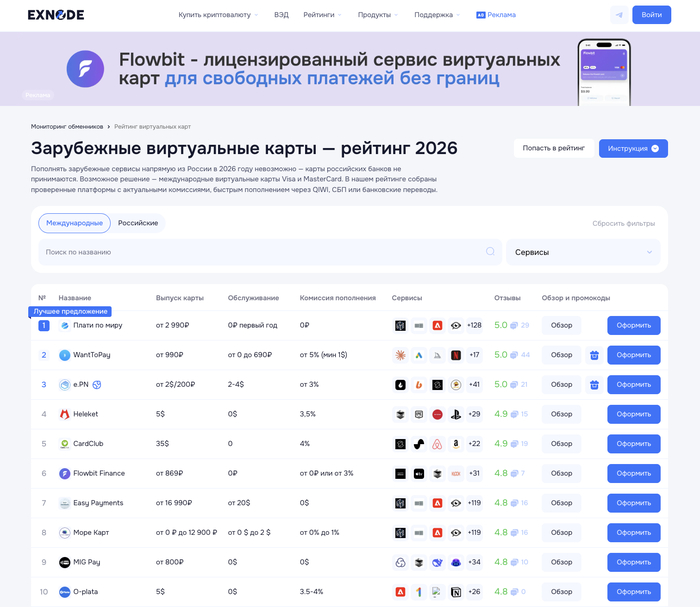Viewport: 700px width, 607px height.
Task: Switch to the Российские tab
Action: coord(138,223)
